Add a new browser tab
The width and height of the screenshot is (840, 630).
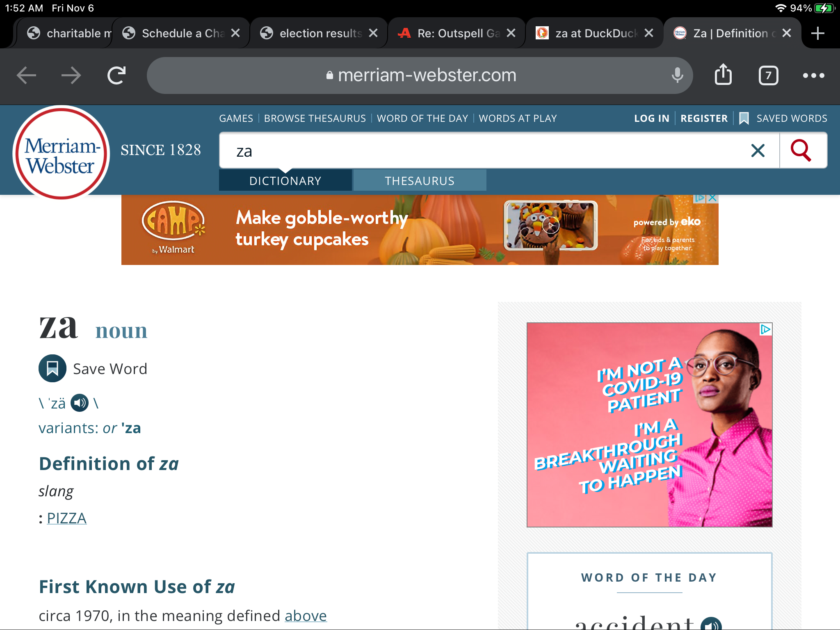click(817, 33)
